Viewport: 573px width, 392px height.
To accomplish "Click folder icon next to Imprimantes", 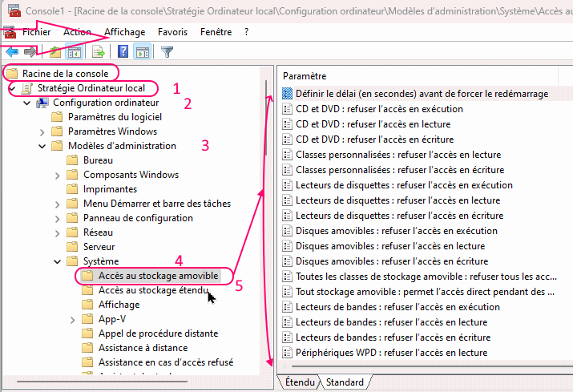I will (x=72, y=189).
